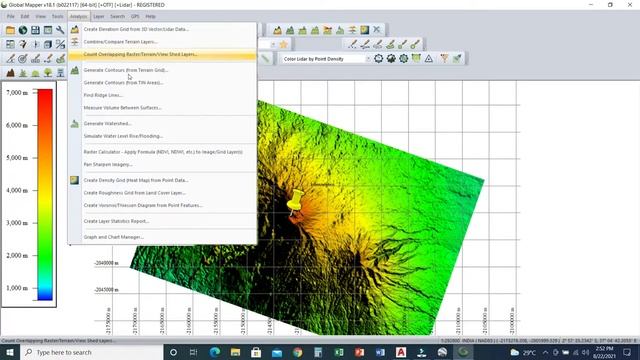
Task: Open the Tools menu
Action: coord(58,16)
